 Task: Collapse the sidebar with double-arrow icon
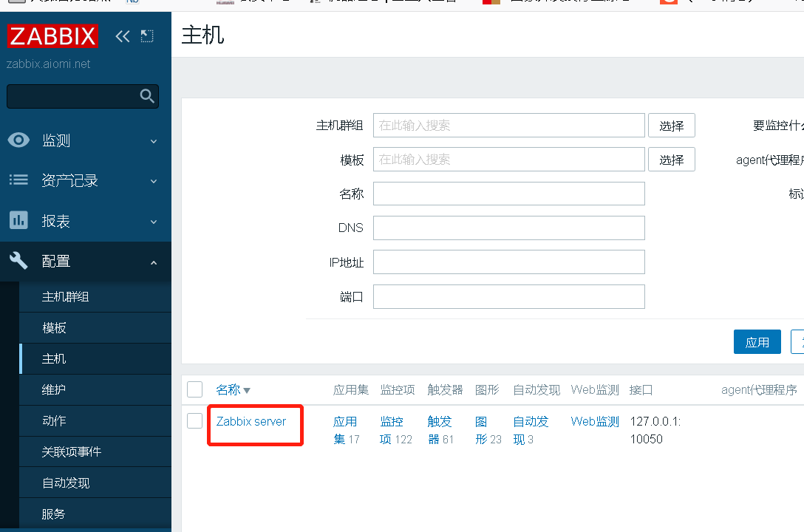pos(123,36)
